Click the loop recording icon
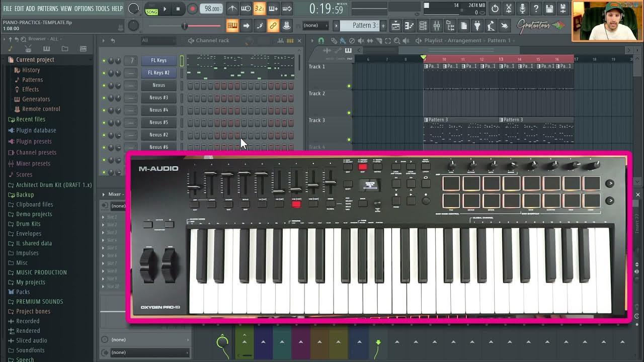This screenshot has width=644, height=362. click(286, 9)
